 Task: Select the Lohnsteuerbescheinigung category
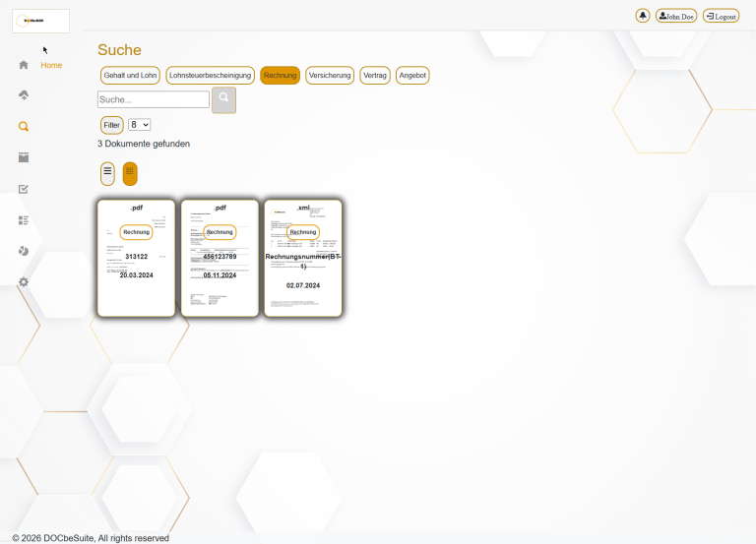(x=211, y=76)
